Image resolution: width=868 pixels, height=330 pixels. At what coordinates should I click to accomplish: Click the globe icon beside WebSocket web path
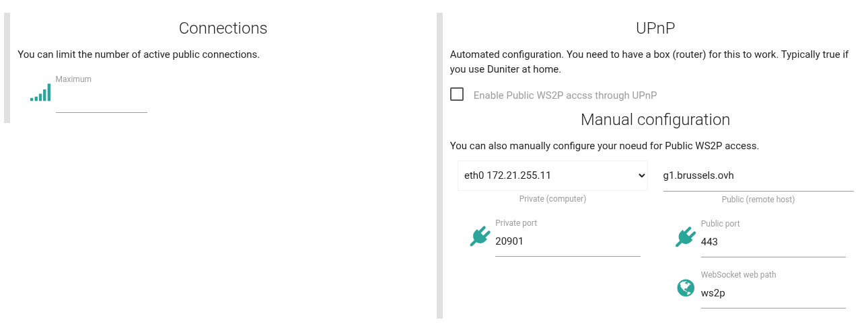click(685, 288)
